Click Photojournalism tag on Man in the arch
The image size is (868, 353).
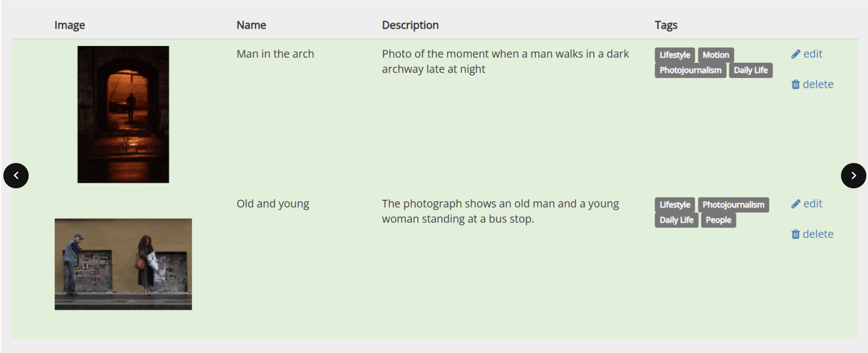(690, 70)
